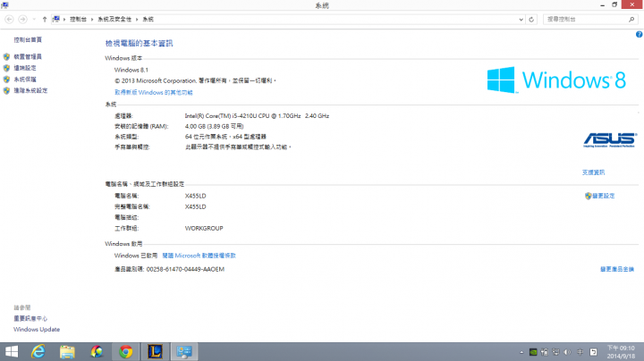The image size is (644, 361).
Task: Switch to Google Chrome on taskbar
Action: click(126, 351)
